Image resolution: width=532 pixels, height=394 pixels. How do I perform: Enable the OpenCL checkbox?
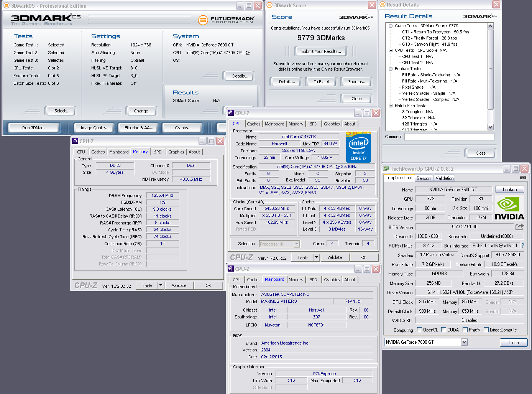click(419, 330)
